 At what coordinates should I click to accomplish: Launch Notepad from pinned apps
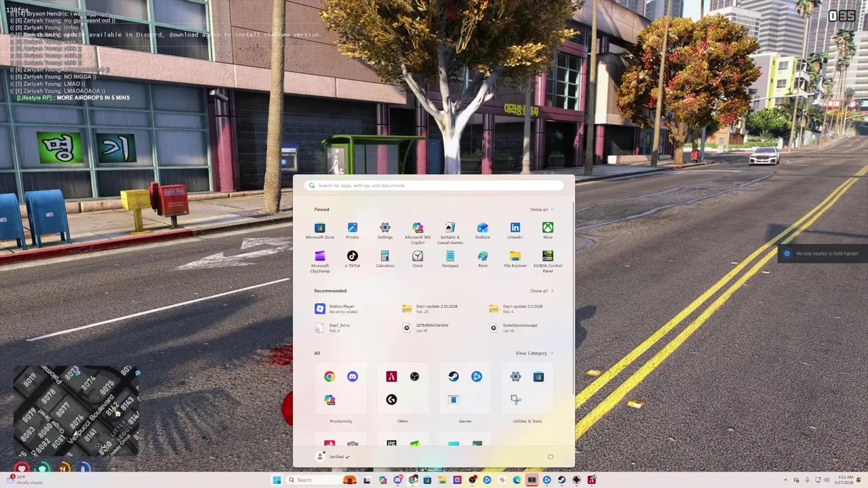pyautogui.click(x=450, y=260)
